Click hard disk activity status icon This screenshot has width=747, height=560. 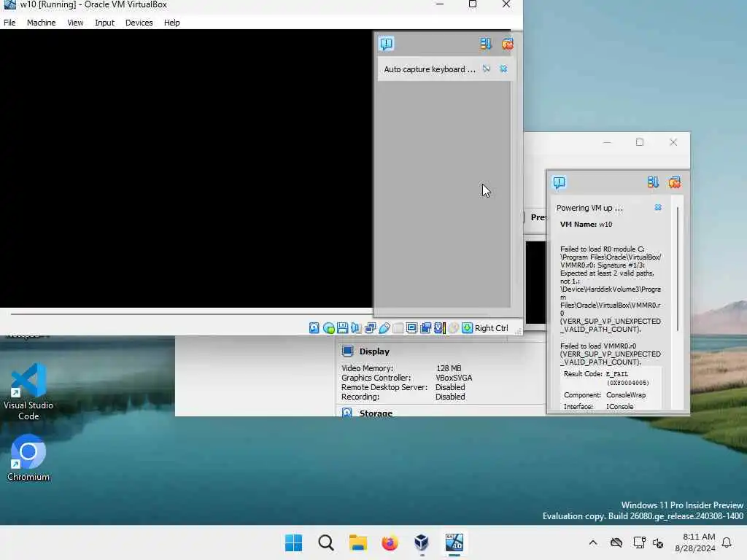314,328
